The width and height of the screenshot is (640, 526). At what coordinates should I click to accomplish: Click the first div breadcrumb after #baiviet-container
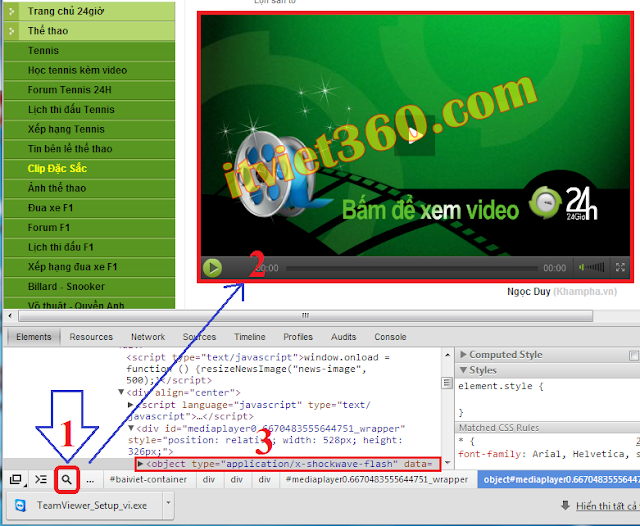tap(209, 479)
